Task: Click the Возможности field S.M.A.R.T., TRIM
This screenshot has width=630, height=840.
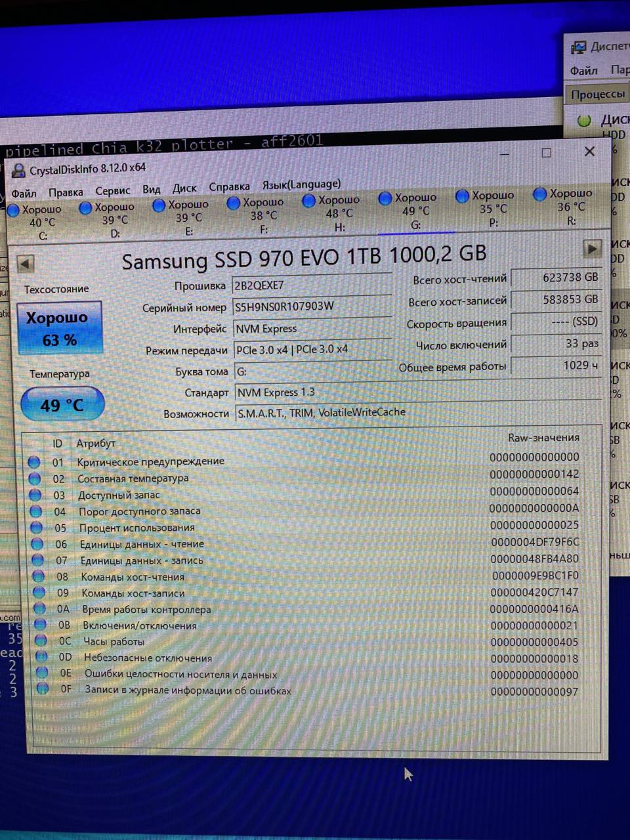Action: point(418,412)
